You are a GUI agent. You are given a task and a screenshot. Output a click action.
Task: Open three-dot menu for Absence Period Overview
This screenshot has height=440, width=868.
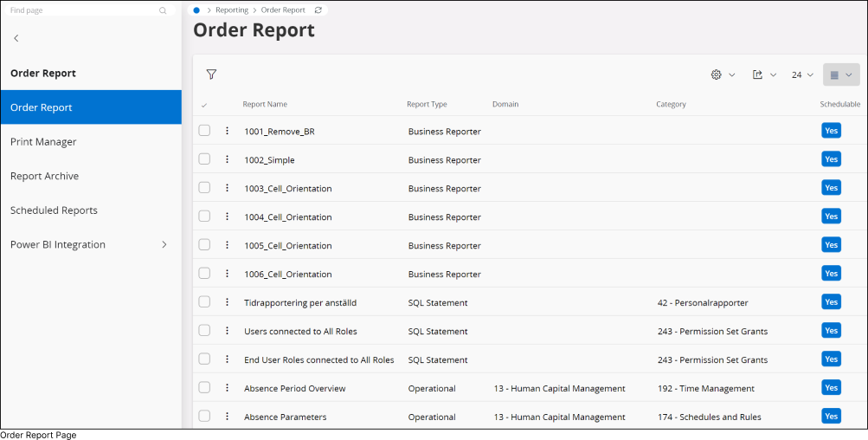[228, 388]
